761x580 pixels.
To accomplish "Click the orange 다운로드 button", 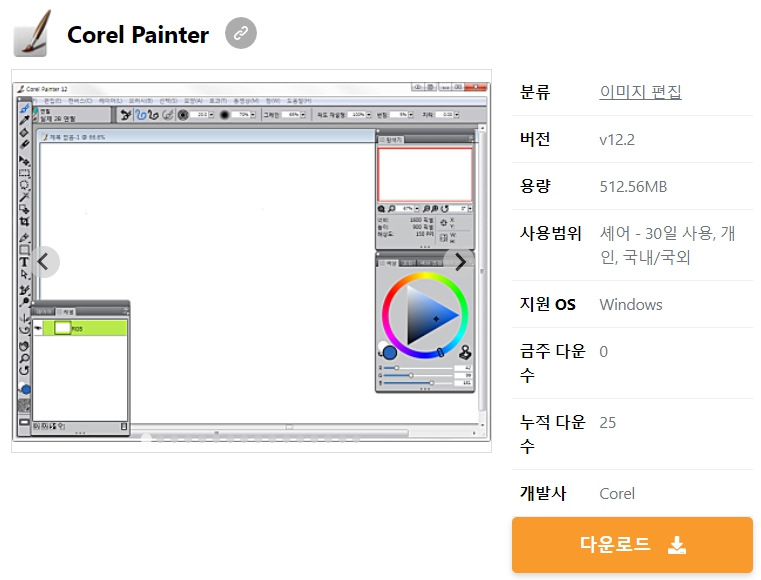I will point(632,545).
